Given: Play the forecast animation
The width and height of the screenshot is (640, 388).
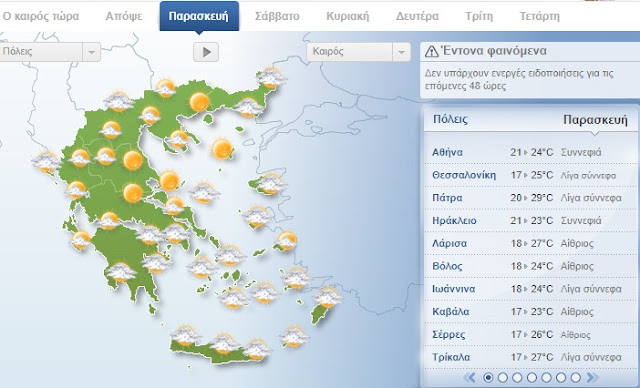Looking at the screenshot, I should [x=206, y=52].
